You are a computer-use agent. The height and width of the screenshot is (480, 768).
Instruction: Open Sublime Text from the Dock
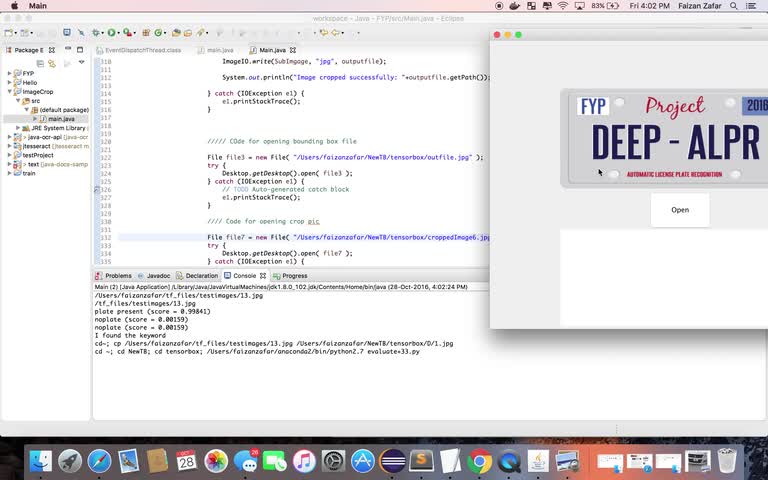click(421, 461)
